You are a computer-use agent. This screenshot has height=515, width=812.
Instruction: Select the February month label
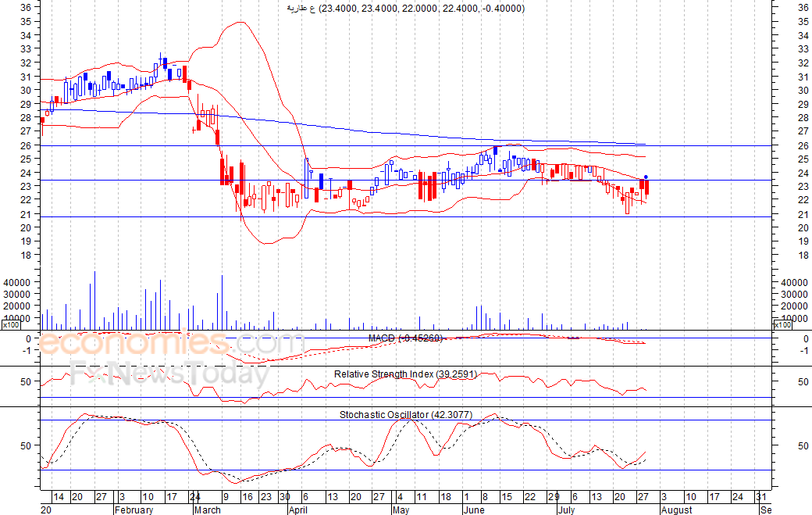click(x=134, y=510)
